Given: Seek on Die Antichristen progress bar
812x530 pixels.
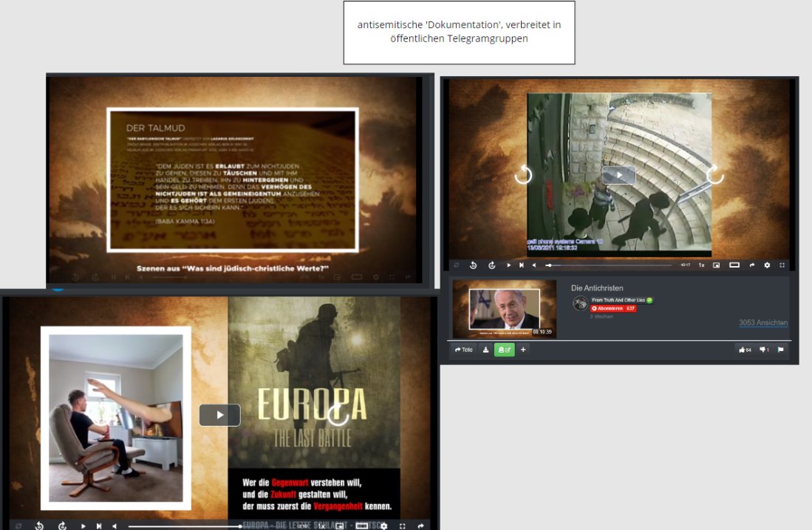Looking at the screenshot, I should click(x=609, y=265).
